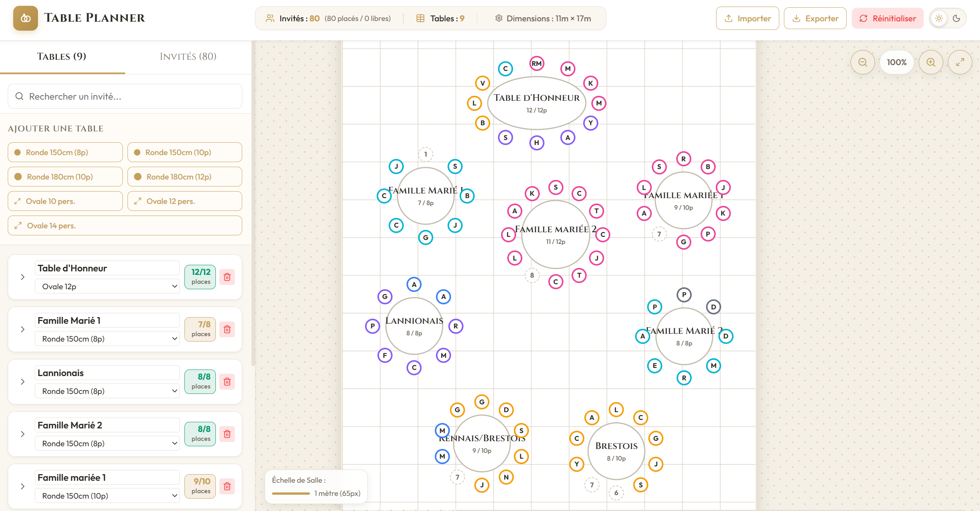This screenshot has width=980, height=511.
Task: Expand Table d'Honneur details
Action: coord(22,277)
